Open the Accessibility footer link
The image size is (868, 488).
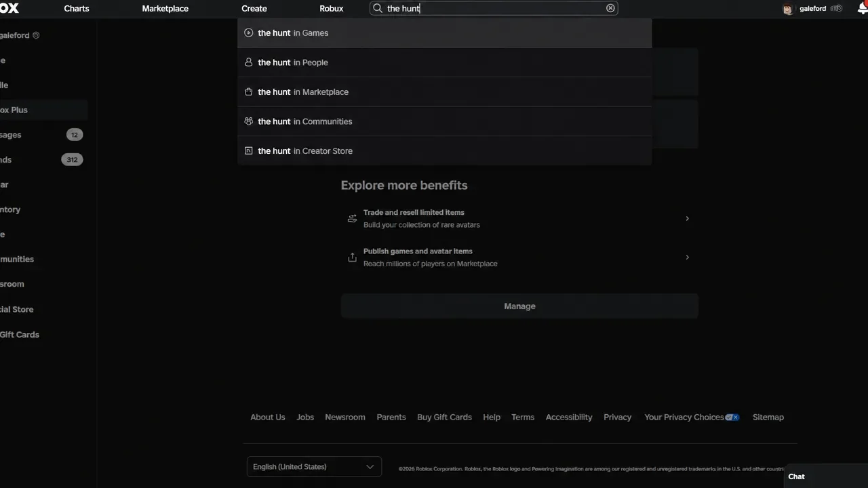pos(569,417)
